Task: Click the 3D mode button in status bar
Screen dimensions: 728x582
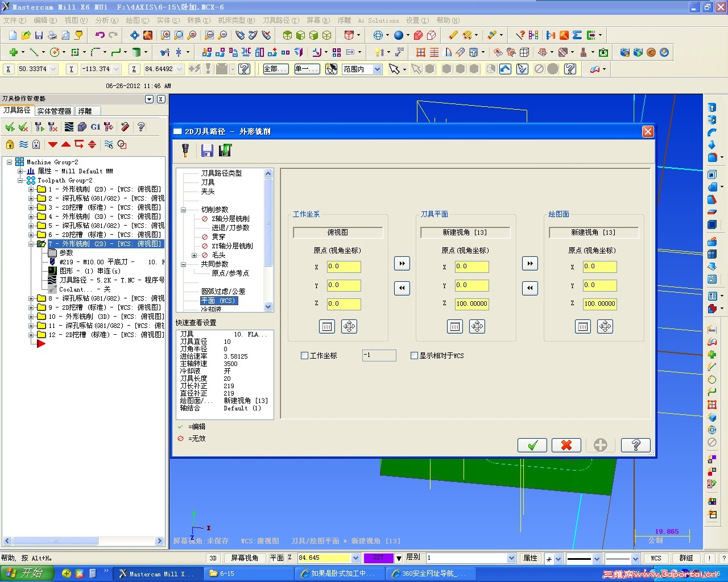Action: click(213, 558)
